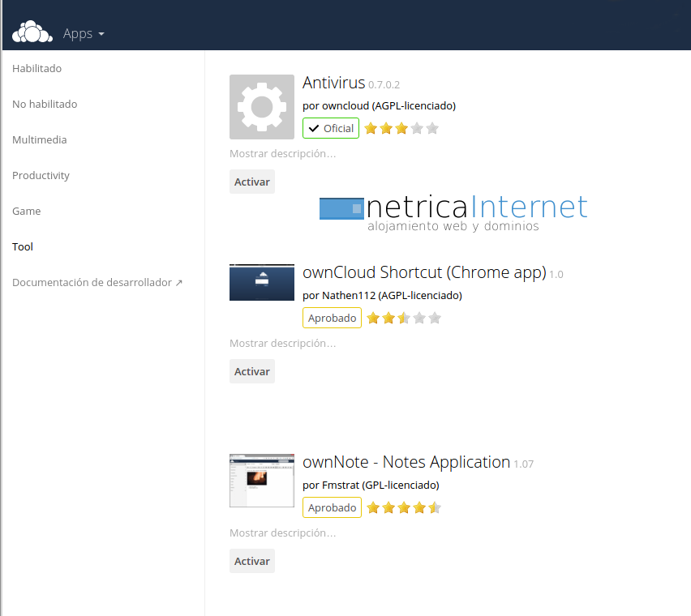Image resolution: width=691 pixels, height=616 pixels.
Task: Open the Multimedia category
Action: click(x=40, y=139)
